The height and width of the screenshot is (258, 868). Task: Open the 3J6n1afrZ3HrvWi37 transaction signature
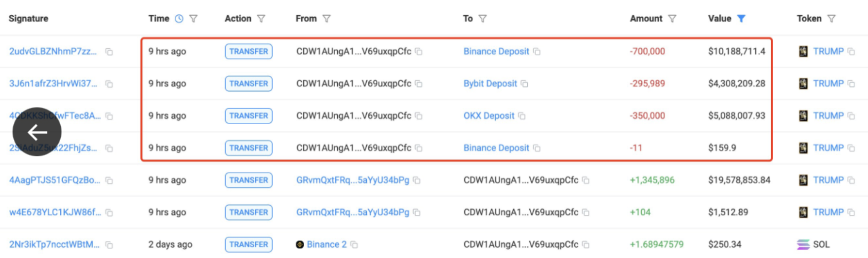click(53, 84)
